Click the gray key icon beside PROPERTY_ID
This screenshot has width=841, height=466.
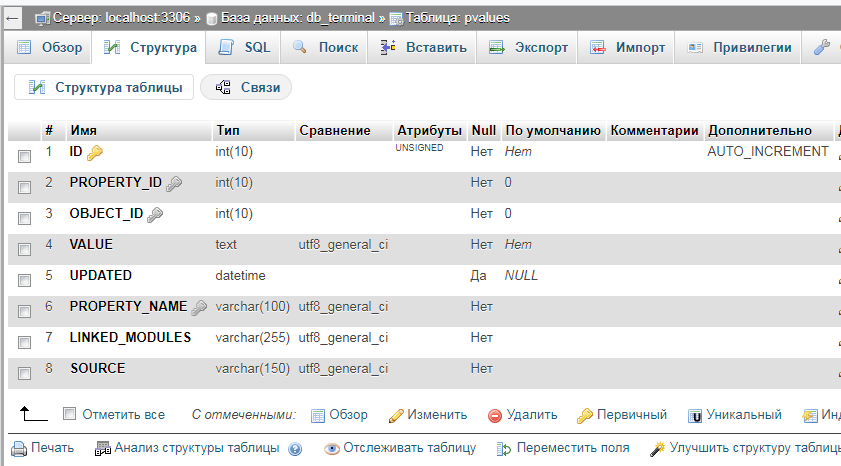click(x=174, y=184)
